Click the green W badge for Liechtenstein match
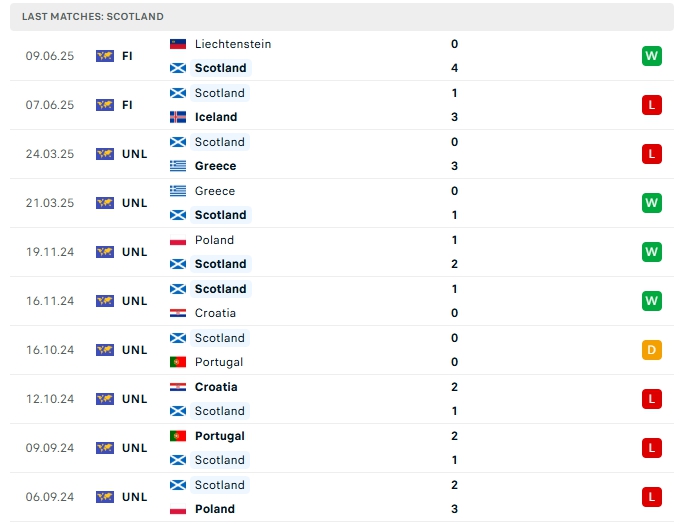 pyautogui.click(x=652, y=56)
